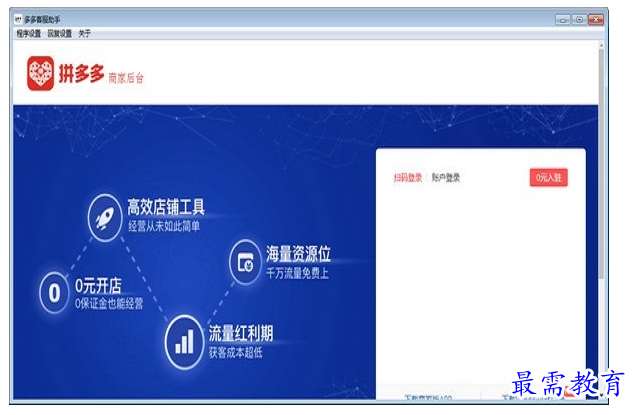The width and height of the screenshot is (633, 415).
Task: Open the 程序设置 menu
Action: [x=29, y=34]
